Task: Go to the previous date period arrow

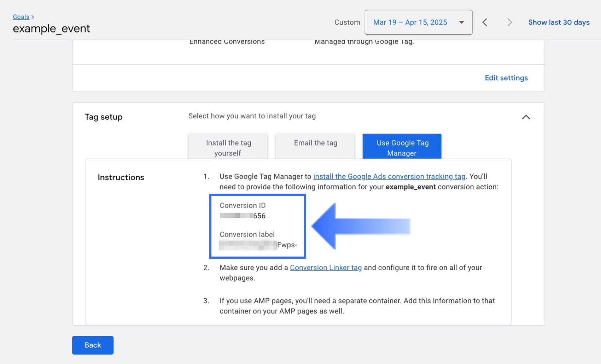Action: pos(485,22)
